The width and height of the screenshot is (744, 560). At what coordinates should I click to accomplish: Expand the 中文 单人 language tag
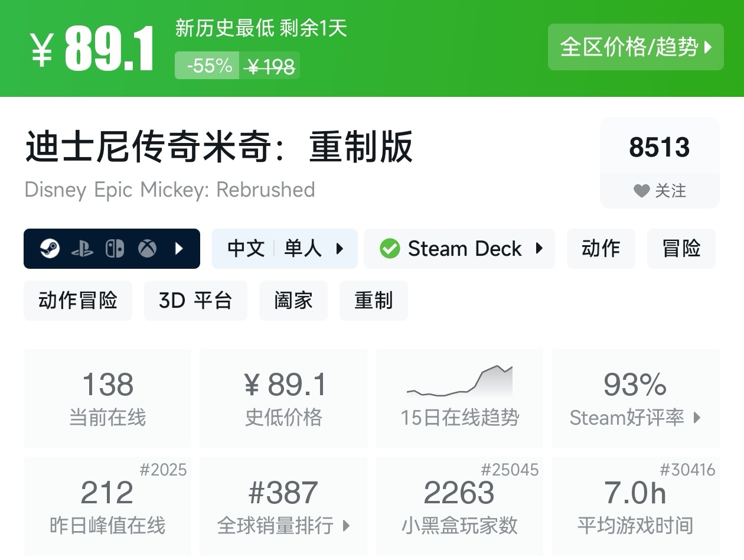285,249
